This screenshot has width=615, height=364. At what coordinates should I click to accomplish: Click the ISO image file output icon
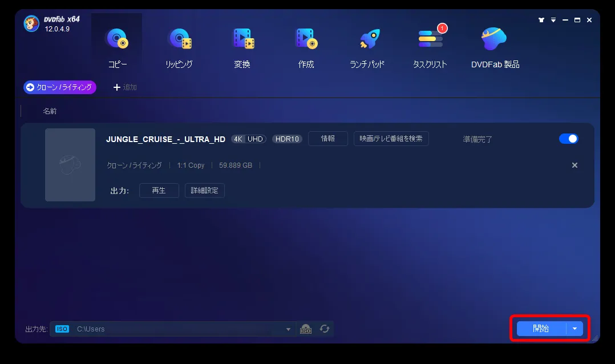click(306, 329)
